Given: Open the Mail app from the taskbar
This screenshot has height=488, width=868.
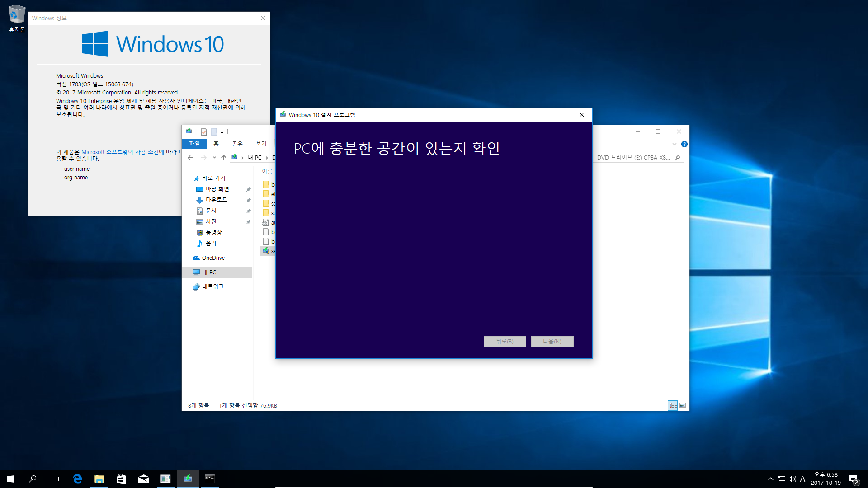Looking at the screenshot, I should 144,479.
